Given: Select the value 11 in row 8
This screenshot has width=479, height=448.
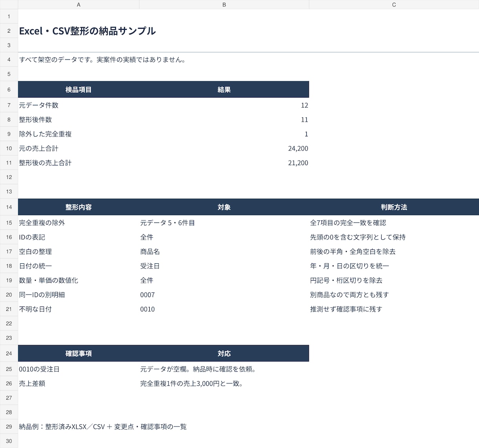Looking at the screenshot, I should (224, 120).
